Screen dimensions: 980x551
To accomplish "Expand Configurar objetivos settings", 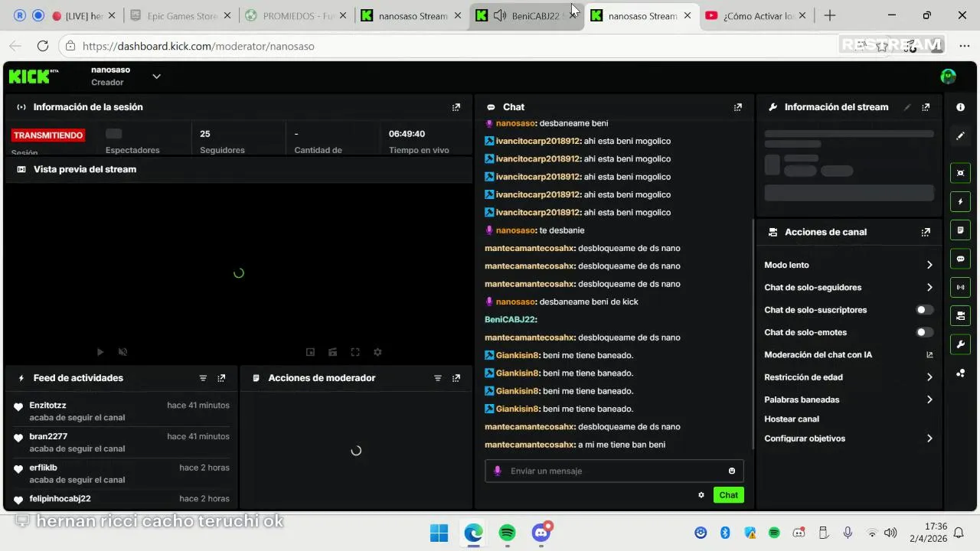I will [848, 439].
